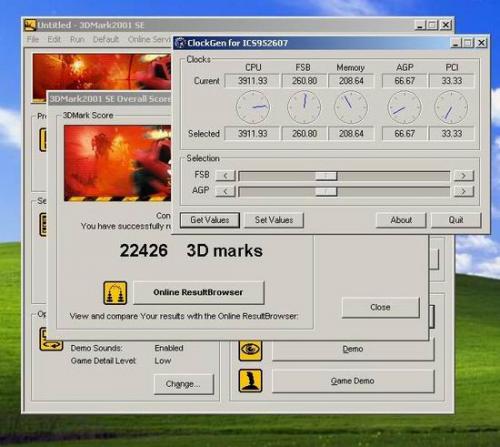
Task: Click the FSB slider thumb
Action: pos(326,176)
